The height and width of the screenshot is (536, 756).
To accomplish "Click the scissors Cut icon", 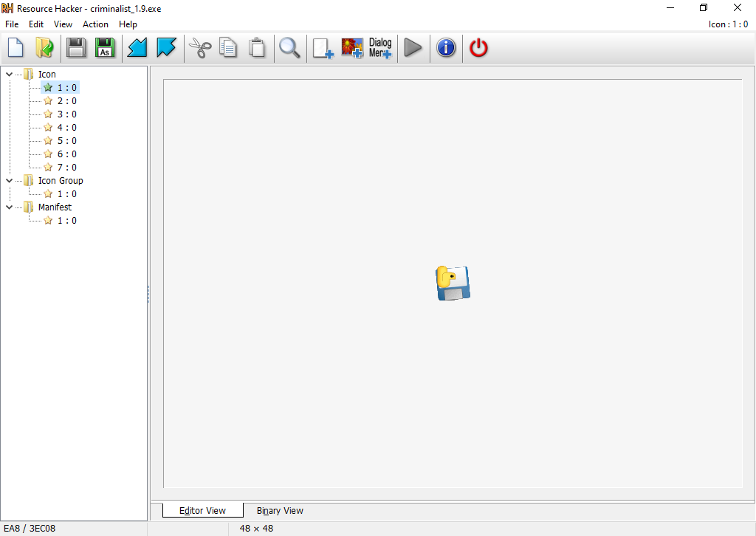I will [x=199, y=49].
